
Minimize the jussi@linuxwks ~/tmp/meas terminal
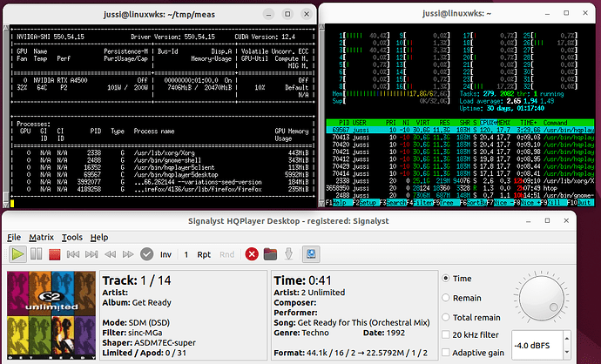click(268, 15)
